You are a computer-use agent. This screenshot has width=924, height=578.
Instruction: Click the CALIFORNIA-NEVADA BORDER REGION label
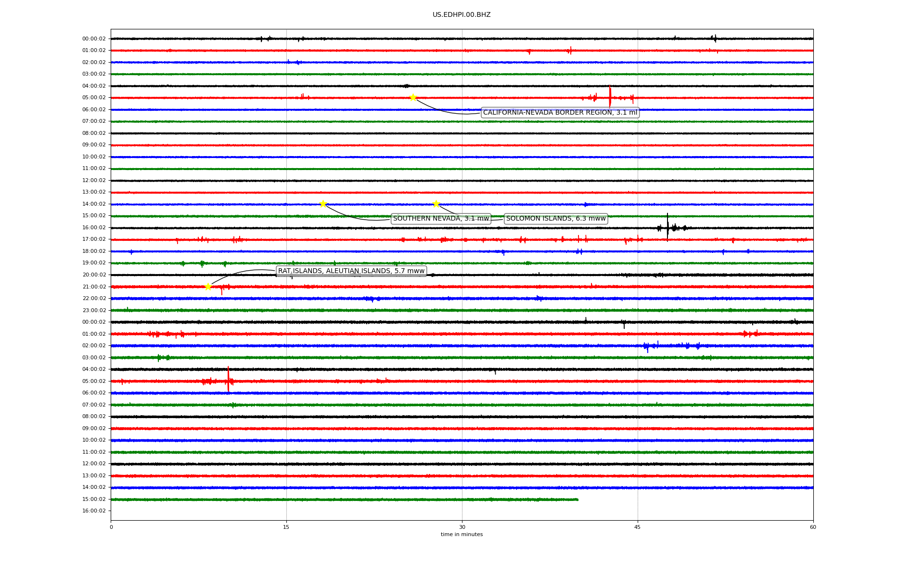(560, 113)
